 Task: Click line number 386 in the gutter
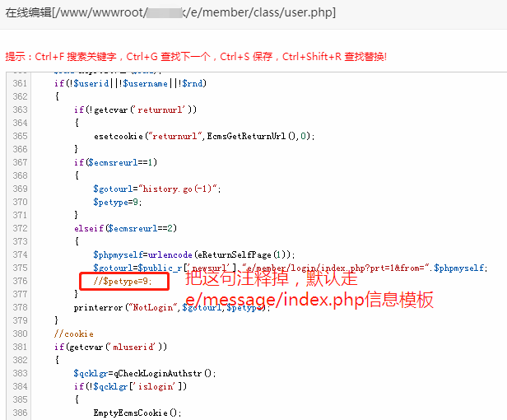(20, 413)
